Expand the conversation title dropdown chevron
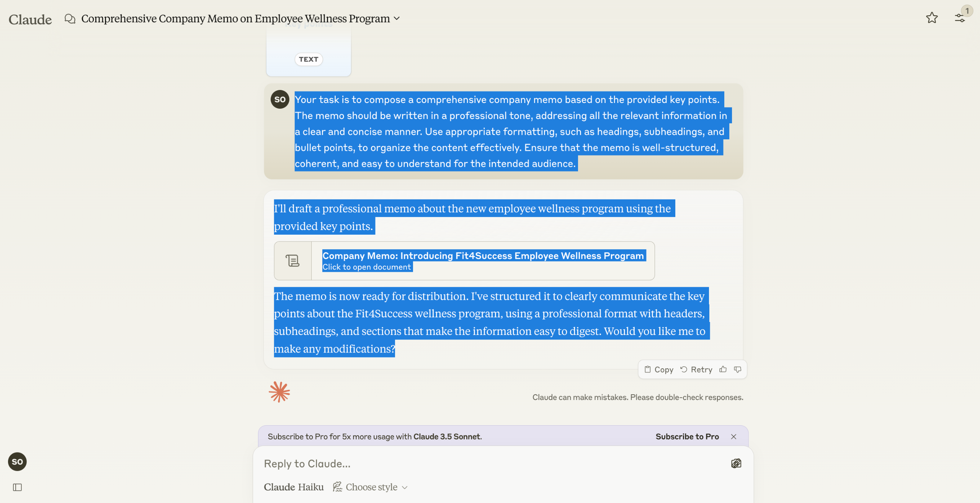The width and height of the screenshot is (980, 503). [x=397, y=18]
